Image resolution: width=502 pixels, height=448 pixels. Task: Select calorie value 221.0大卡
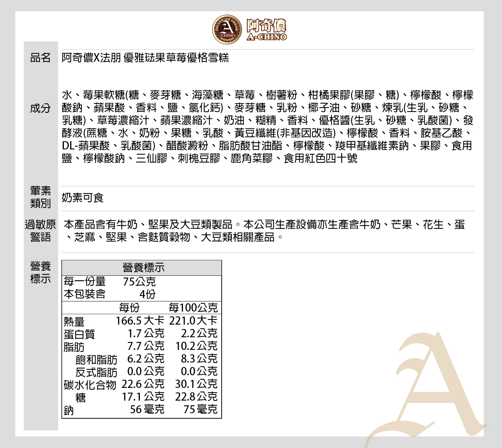click(x=193, y=321)
